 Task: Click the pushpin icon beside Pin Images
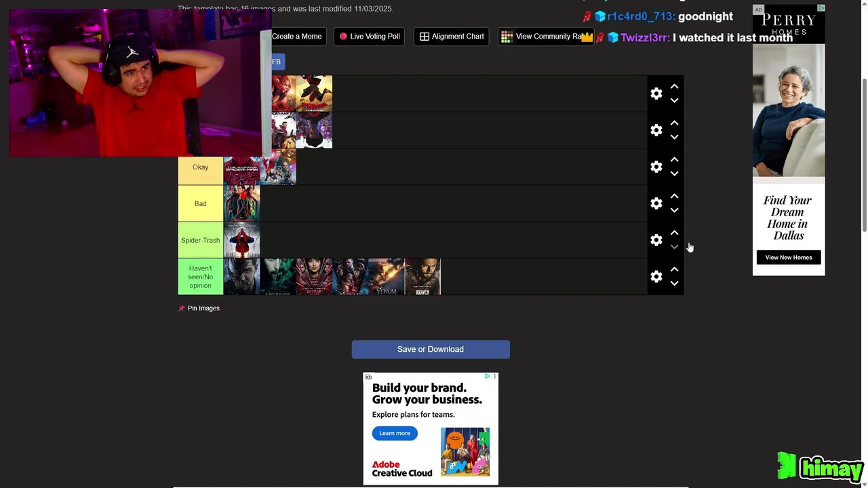point(181,308)
